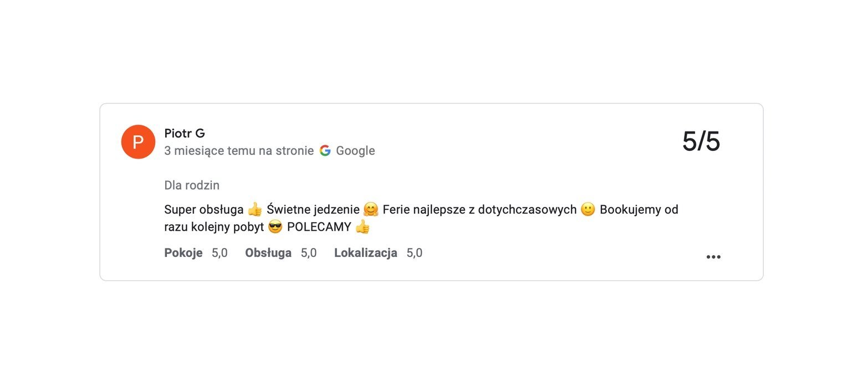Click the 5/5 overall rating

coord(701,142)
